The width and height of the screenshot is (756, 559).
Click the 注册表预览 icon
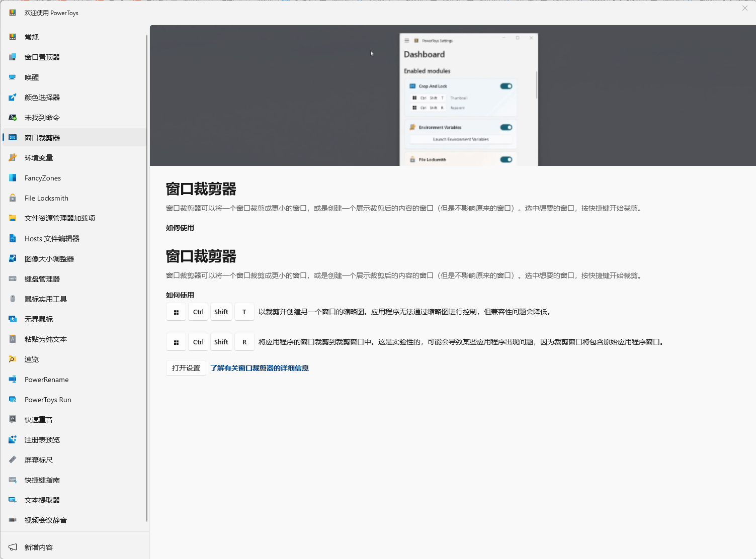(x=13, y=439)
